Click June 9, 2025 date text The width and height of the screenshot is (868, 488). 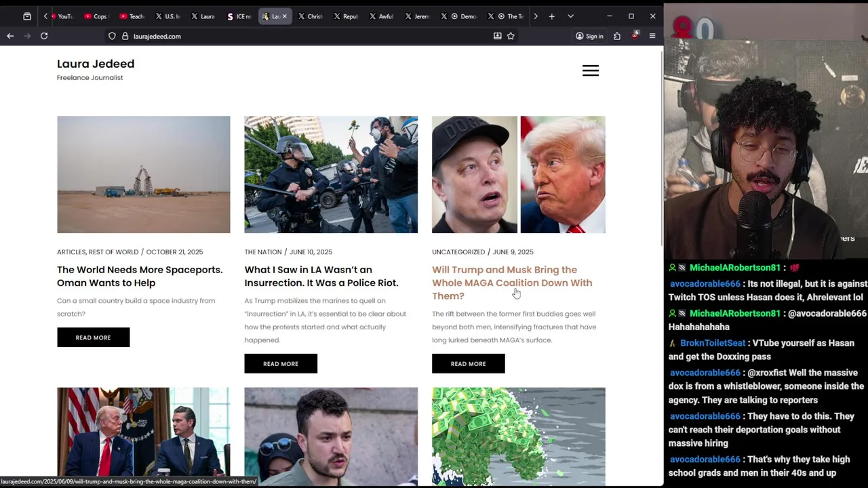point(513,252)
